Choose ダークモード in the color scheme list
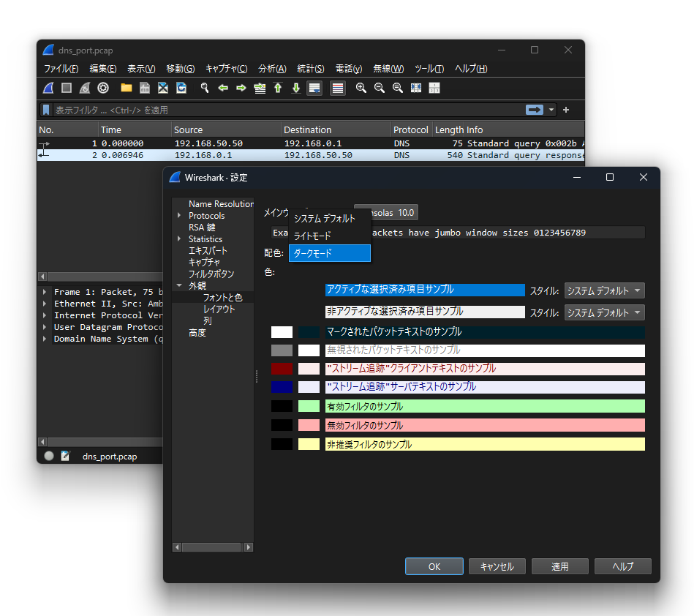Image resolution: width=694 pixels, height=616 pixels. click(329, 253)
